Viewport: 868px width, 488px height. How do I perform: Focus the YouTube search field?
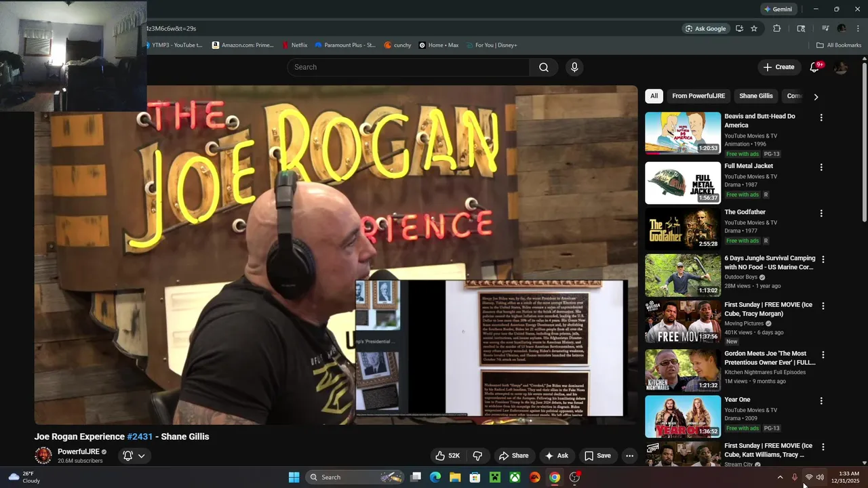[x=408, y=67]
